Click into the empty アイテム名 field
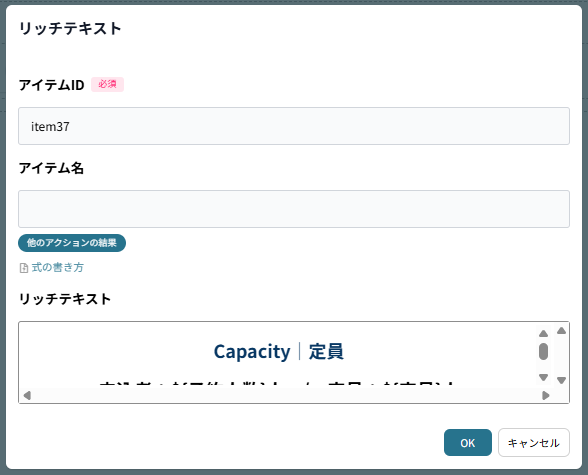This screenshot has width=588, height=475. [x=294, y=209]
